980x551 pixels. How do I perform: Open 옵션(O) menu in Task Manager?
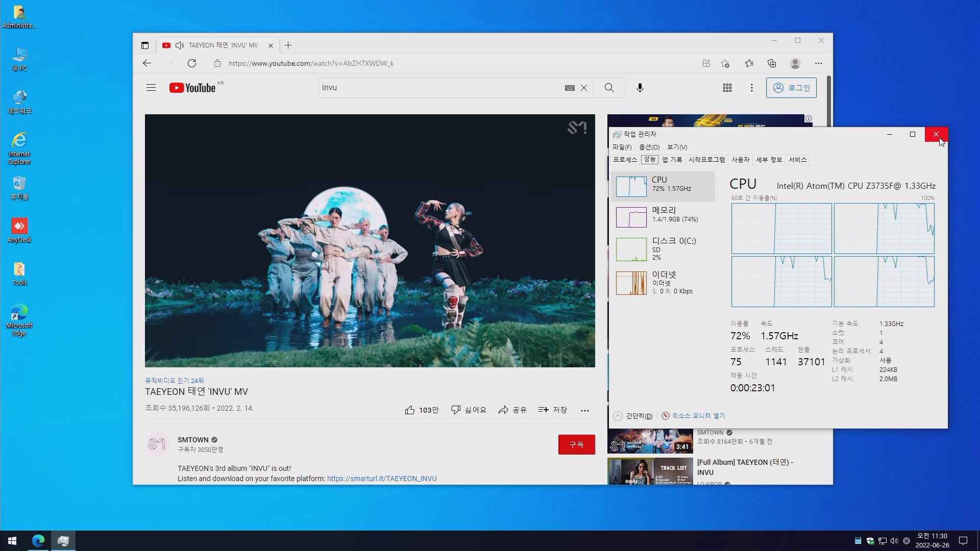649,147
